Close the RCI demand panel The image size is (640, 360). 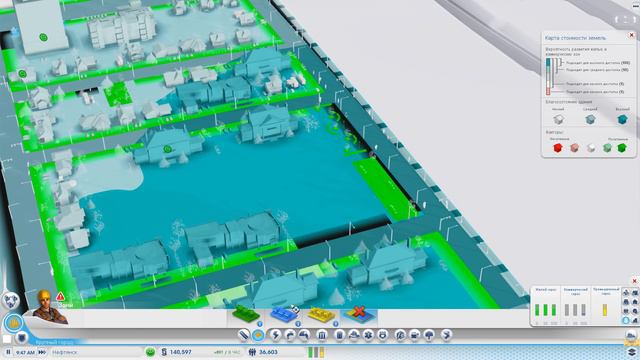(634, 281)
